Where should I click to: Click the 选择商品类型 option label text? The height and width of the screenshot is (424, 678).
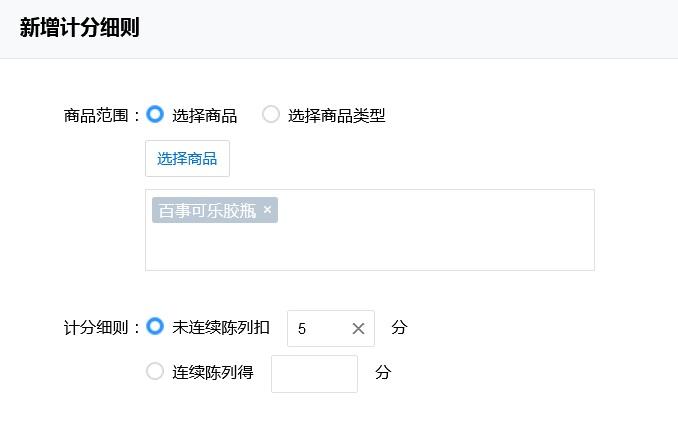336,115
